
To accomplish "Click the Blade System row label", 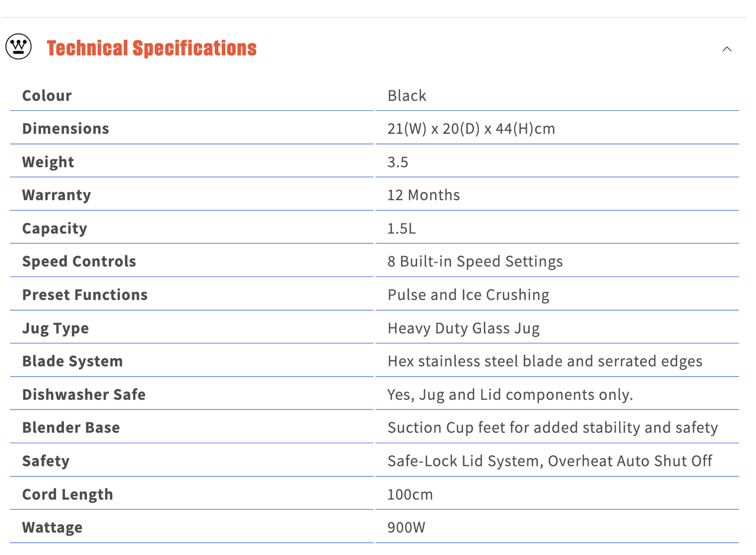I will tap(73, 362).
